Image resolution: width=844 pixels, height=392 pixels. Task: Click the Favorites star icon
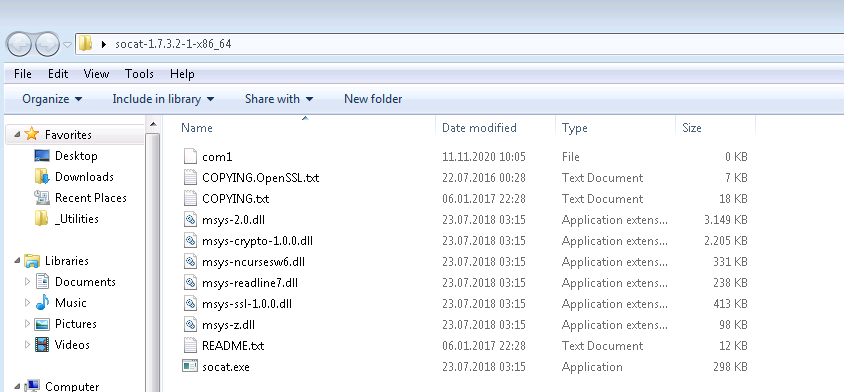point(32,134)
